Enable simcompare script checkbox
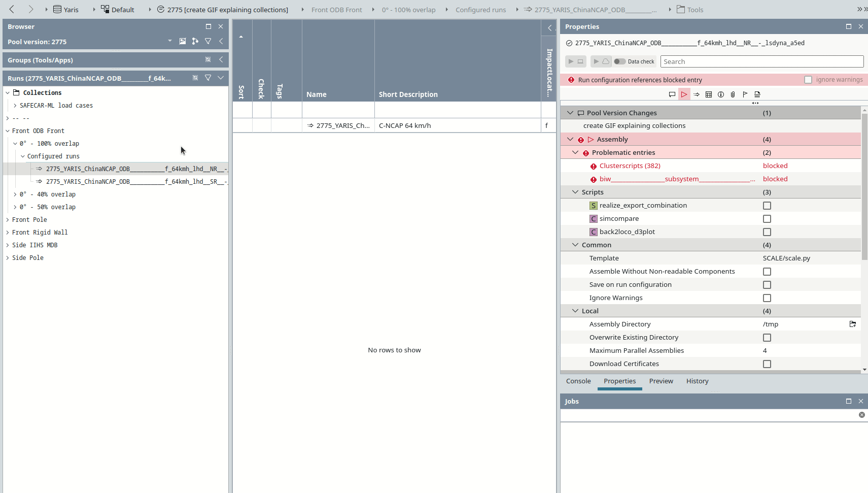Viewport: 868px width, 493px height. 767,219
